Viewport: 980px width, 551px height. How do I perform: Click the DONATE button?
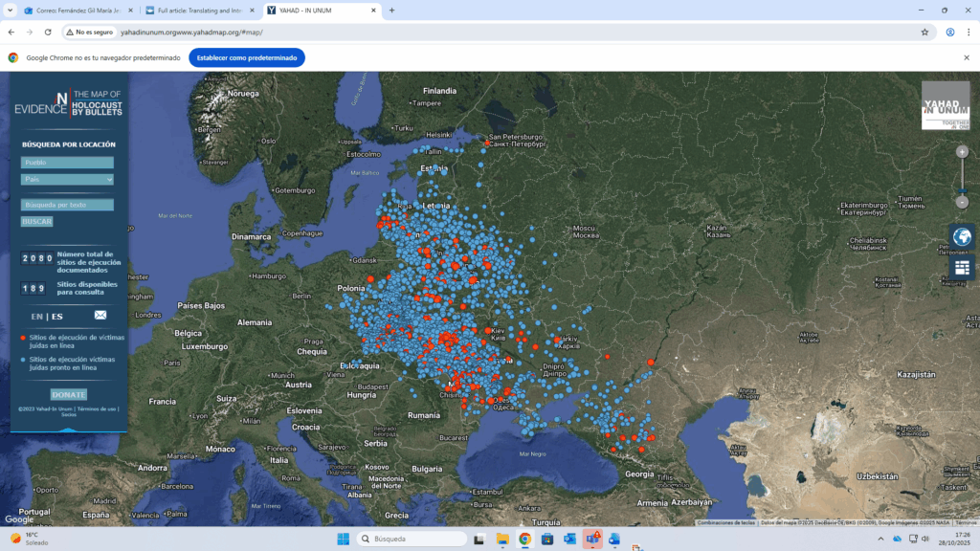tap(69, 394)
